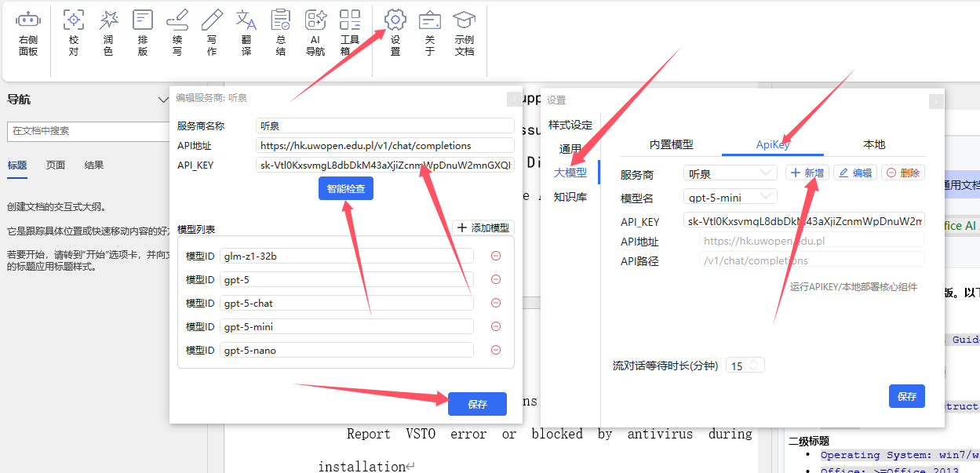
Task: Open the 设置 settings gear
Action: click(395, 34)
